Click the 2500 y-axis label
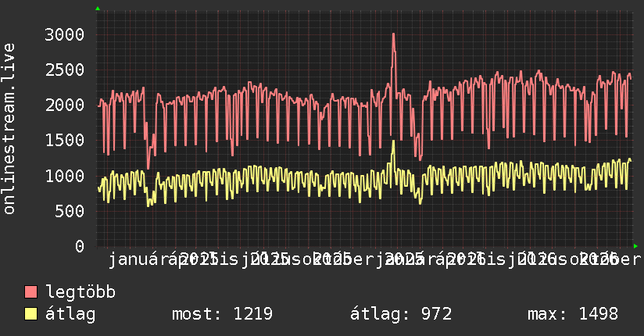Screen dimensions: 644x336 [65, 70]
